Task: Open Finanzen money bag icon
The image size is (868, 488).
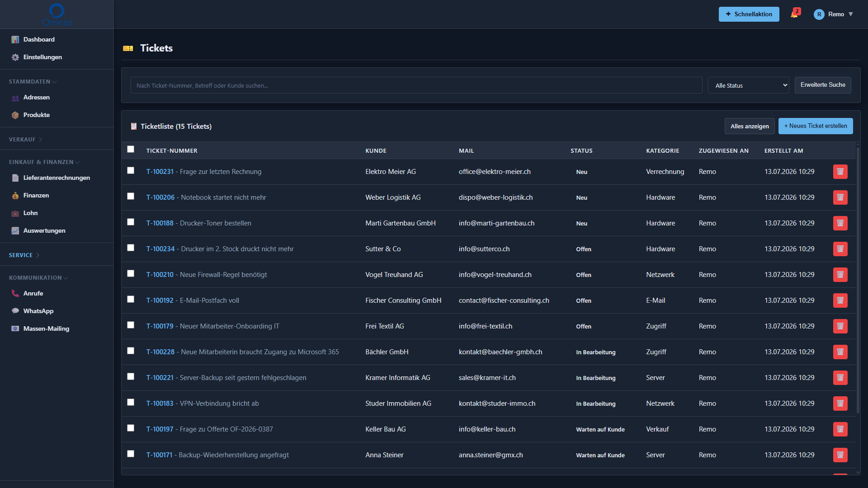Action: click(15, 195)
